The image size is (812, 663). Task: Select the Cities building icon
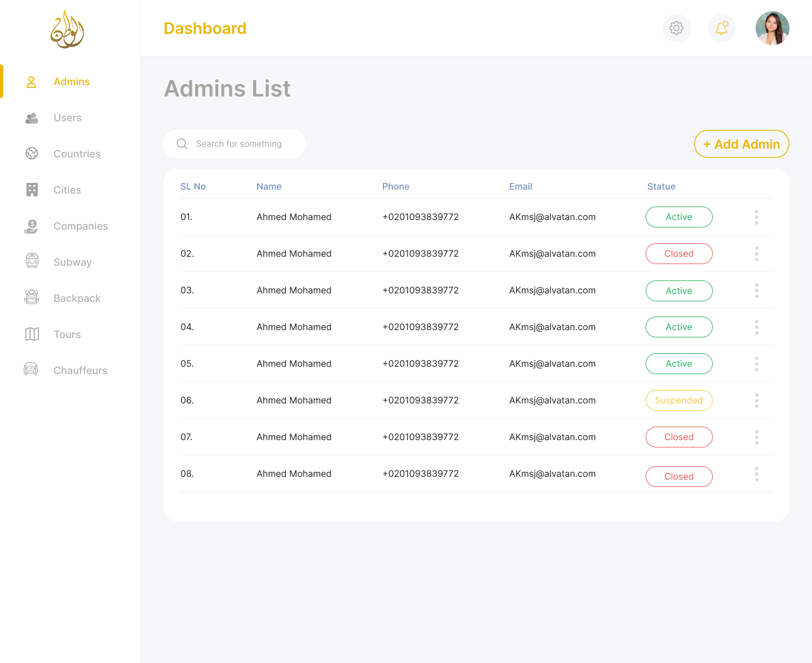[32, 190]
